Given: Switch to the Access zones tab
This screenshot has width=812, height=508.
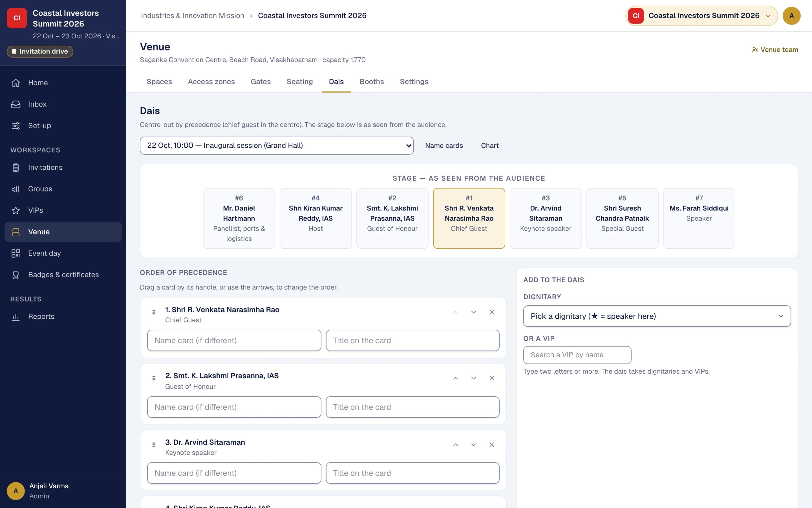Looking at the screenshot, I should (211, 82).
